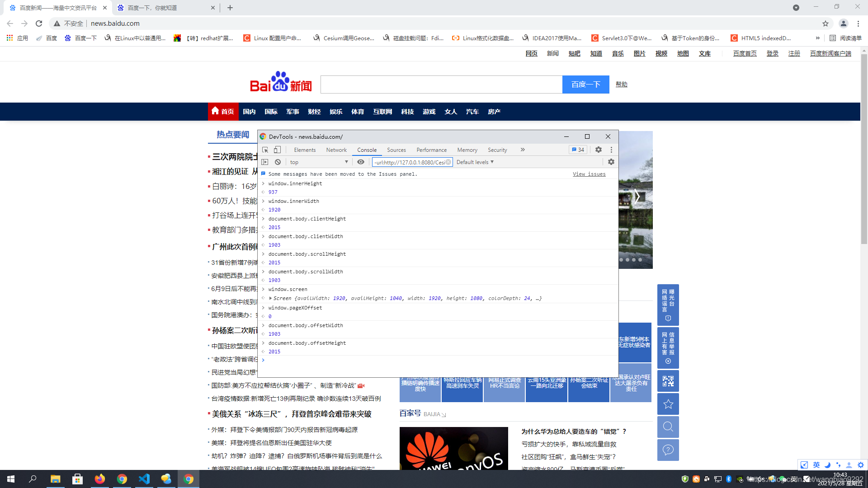Select the Performance tab in DevTools
The image size is (868, 488).
tap(430, 150)
